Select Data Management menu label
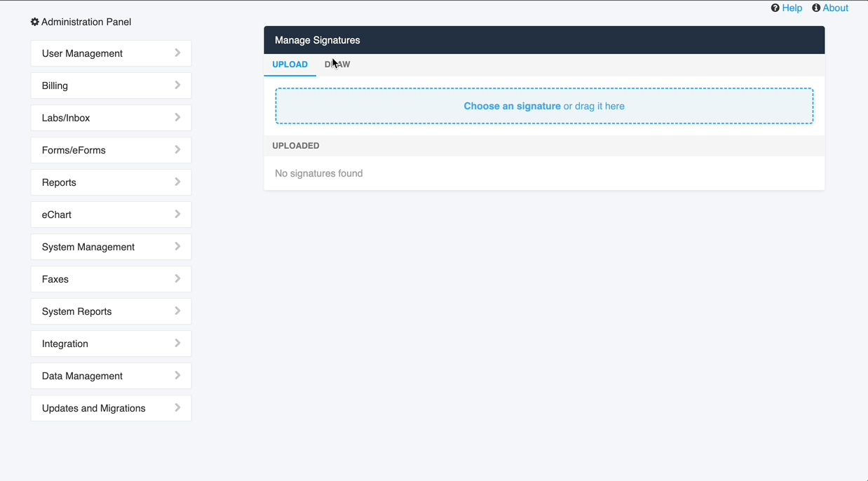Screen dimensions: 868x481 (x=82, y=376)
